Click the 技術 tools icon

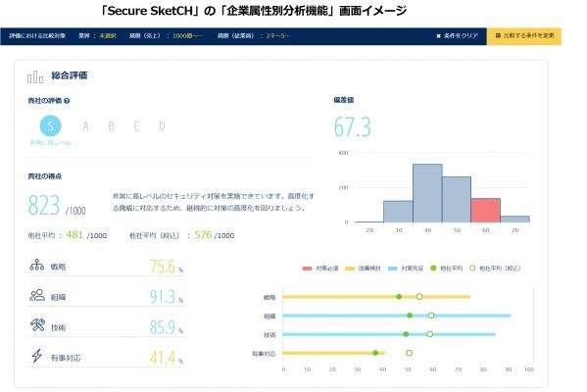(37, 324)
